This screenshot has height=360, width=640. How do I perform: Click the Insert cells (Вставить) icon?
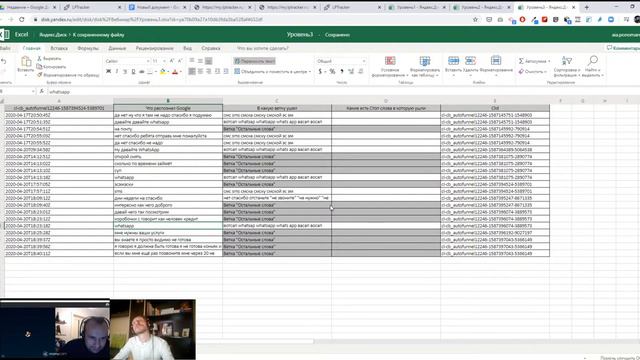(x=453, y=61)
